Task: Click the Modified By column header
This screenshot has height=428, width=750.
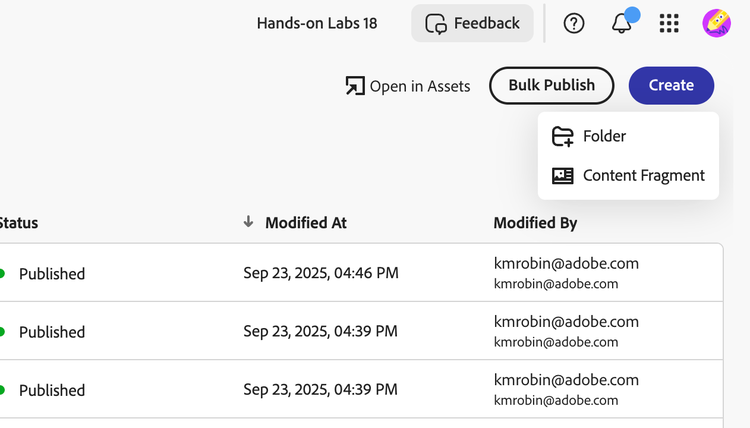Action: pyautogui.click(x=535, y=223)
